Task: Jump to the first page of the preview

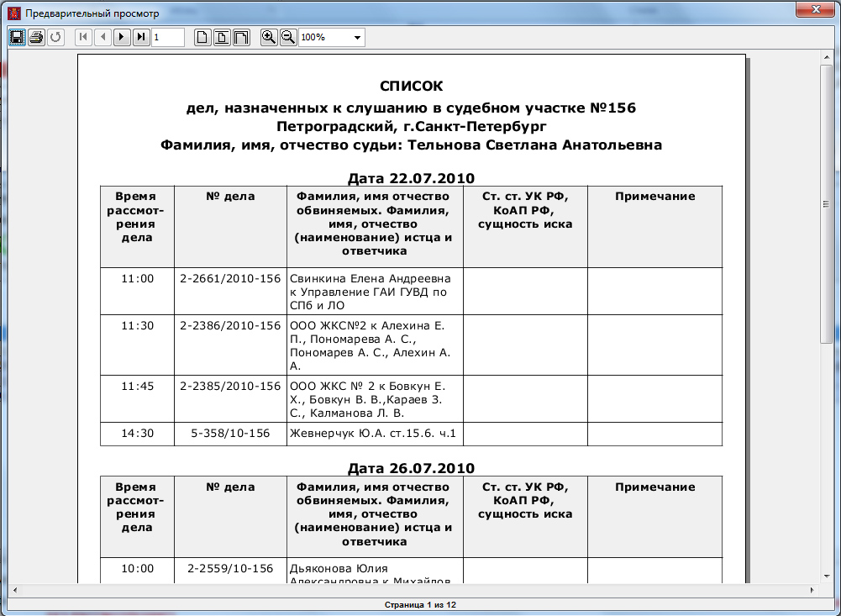Action: point(83,37)
